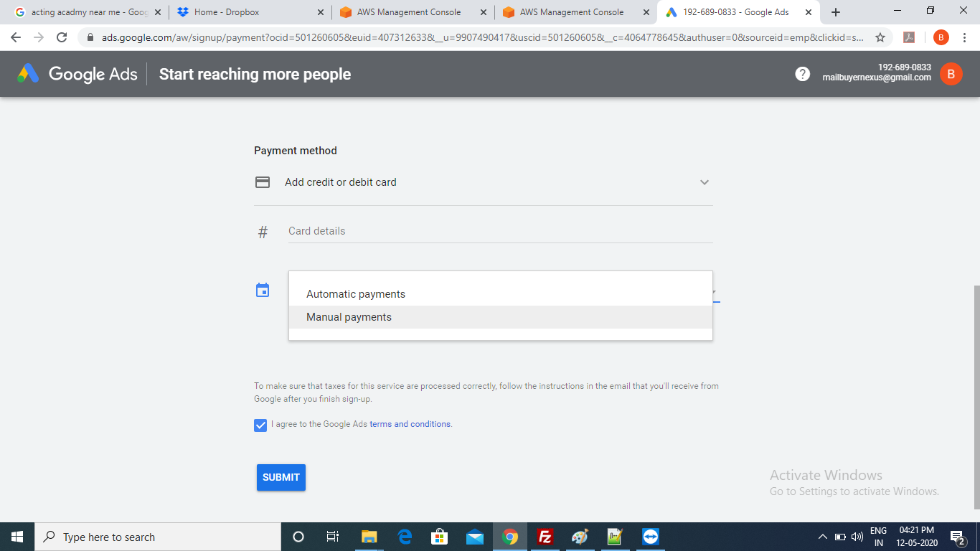The height and width of the screenshot is (551, 980).
Task: Reload the page
Action: tap(62, 38)
